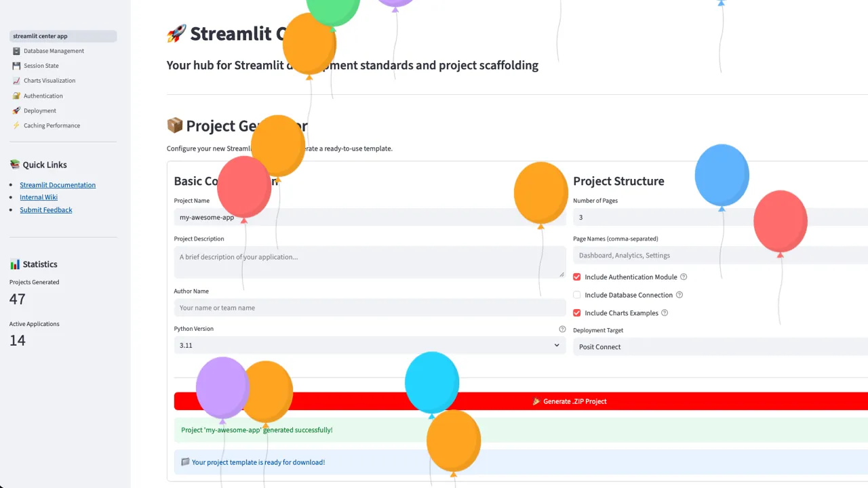Click the books icon next to Quick Links
Screen dimensions: 868x488
point(14,164)
